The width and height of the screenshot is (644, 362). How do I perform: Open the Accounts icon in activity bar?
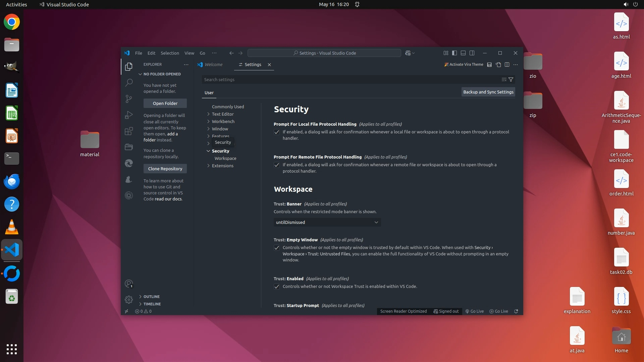pos(129,284)
